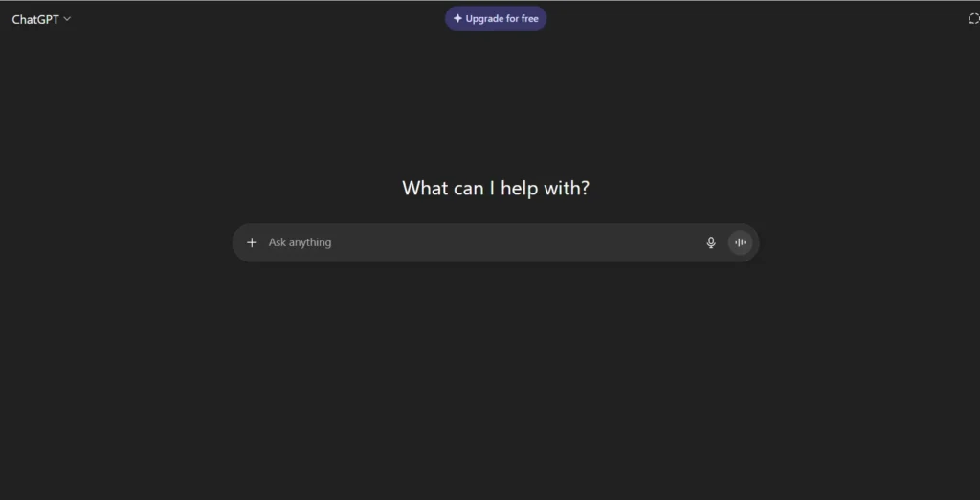Launch voice mode using the waveform icon
The width and height of the screenshot is (980, 500).
click(740, 242)
